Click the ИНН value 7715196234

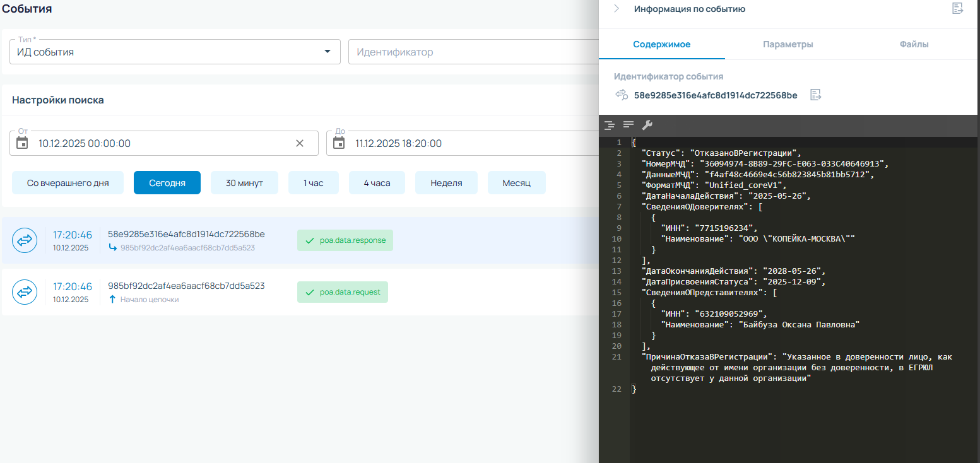pos(723,228)
